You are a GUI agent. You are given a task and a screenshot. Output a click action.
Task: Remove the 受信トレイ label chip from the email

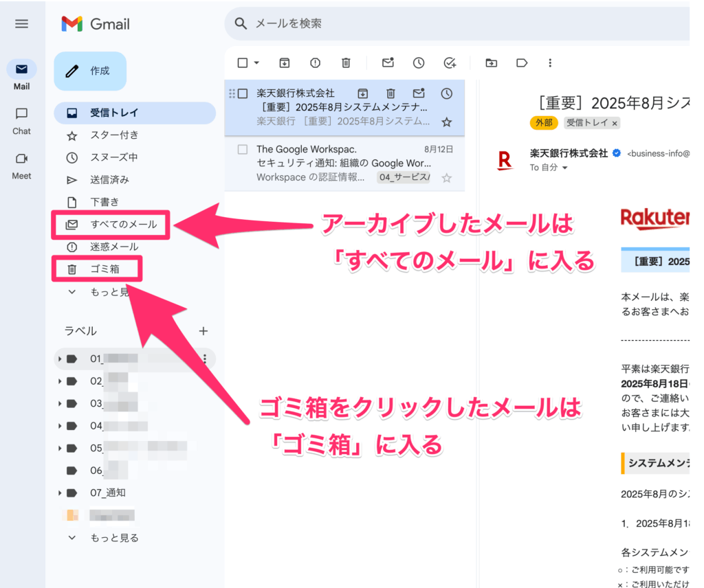click(x=615, y=124)
